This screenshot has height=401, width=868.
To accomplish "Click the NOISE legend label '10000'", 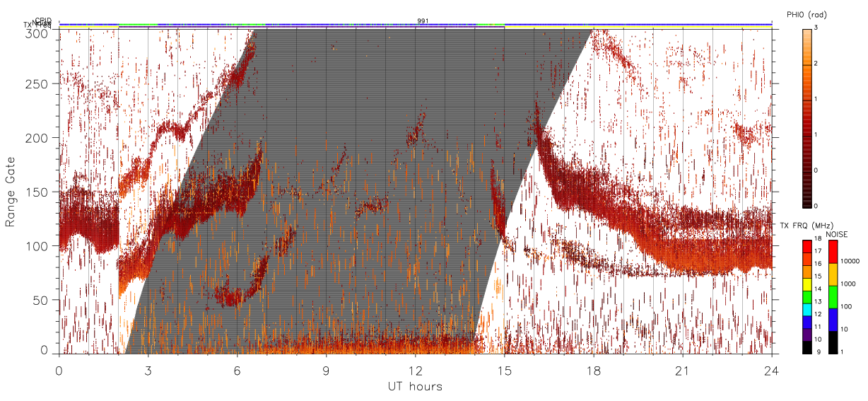I will point(850,261).
